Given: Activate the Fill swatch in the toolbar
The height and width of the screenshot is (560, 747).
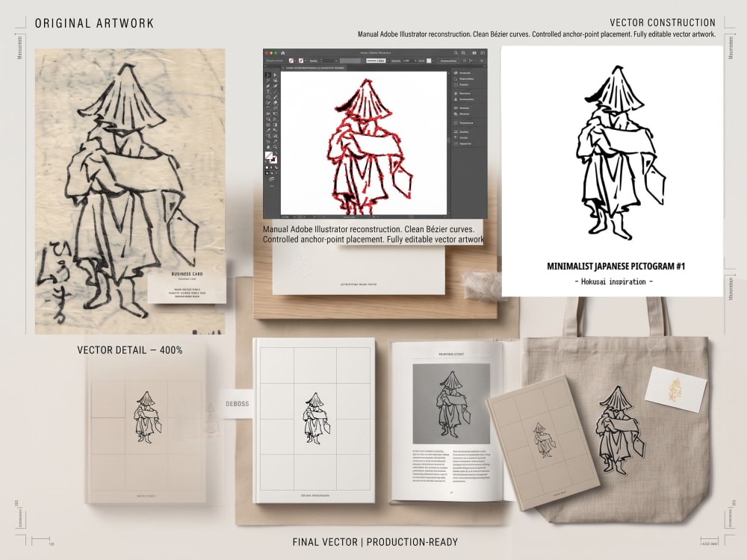Looking at the screenshot, I should click(x=269, y=155).
